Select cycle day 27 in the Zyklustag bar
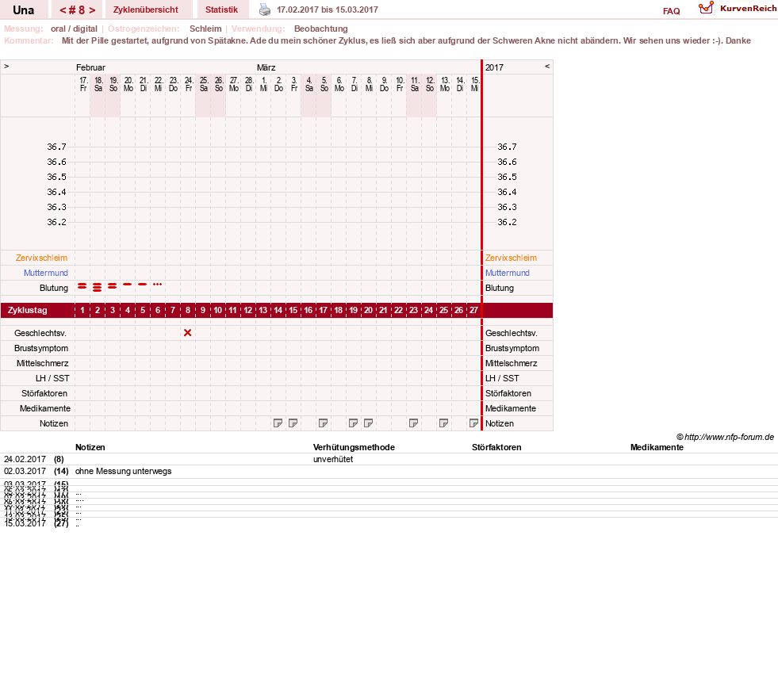Viewport: 778px width, 700px height. (473, 310)
